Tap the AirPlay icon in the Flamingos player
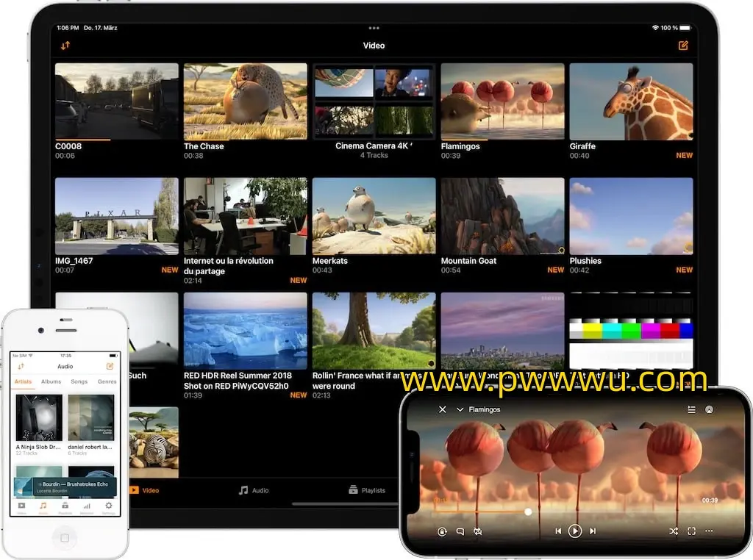Screen dimensions: 753x560 click(x=710, y=409)
